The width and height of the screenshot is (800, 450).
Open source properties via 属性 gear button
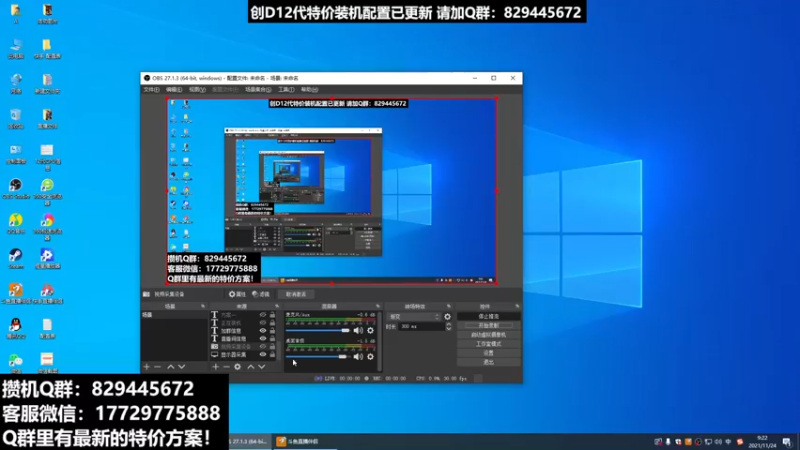[237, 294]
